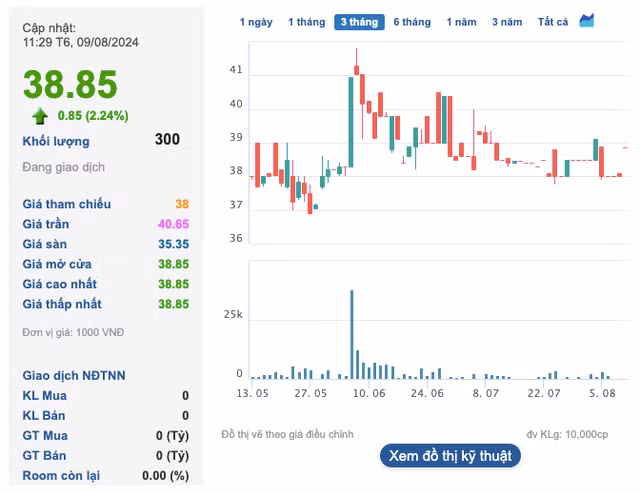Viewport: 640px width, 492px height.
Task: Click the reference price value 38
Action: click(x=182, y=204)
